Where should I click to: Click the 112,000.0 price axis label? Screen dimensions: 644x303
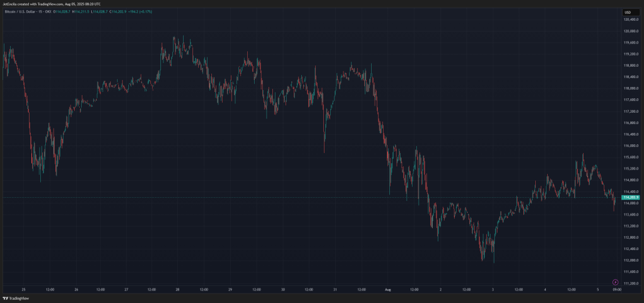pyautogui.click(x=630, y=260)
